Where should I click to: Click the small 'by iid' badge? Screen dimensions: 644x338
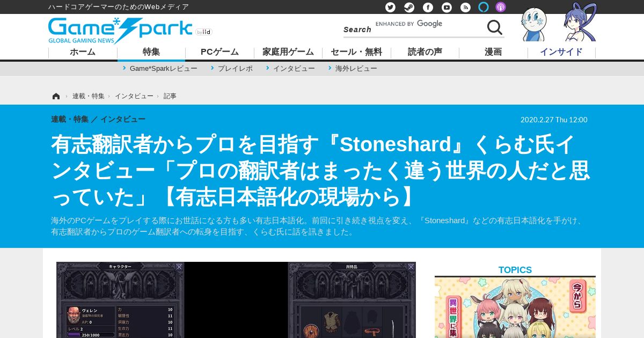[x=204, y=32]
